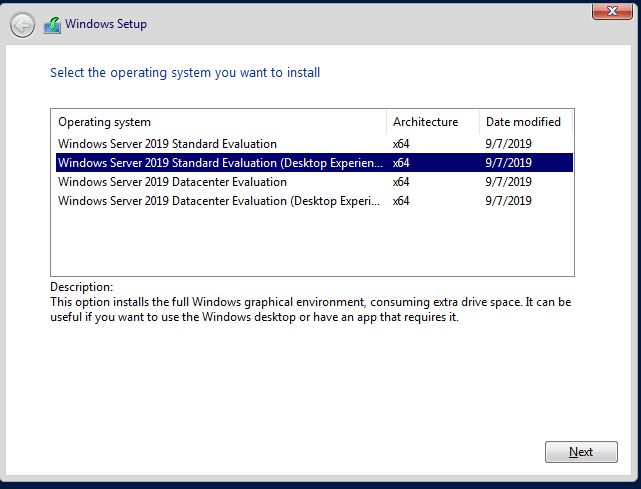Image resolution: width=641 pixels, height=489 pixels.
Task: Click the back arrow button
Action: (x=22, y=25)
